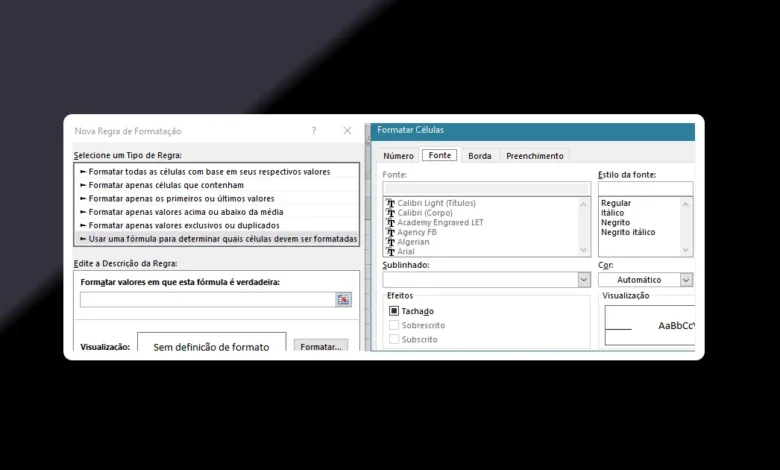
Task: Toggle the Subscrito checkbox
Action: coord(394,339)
